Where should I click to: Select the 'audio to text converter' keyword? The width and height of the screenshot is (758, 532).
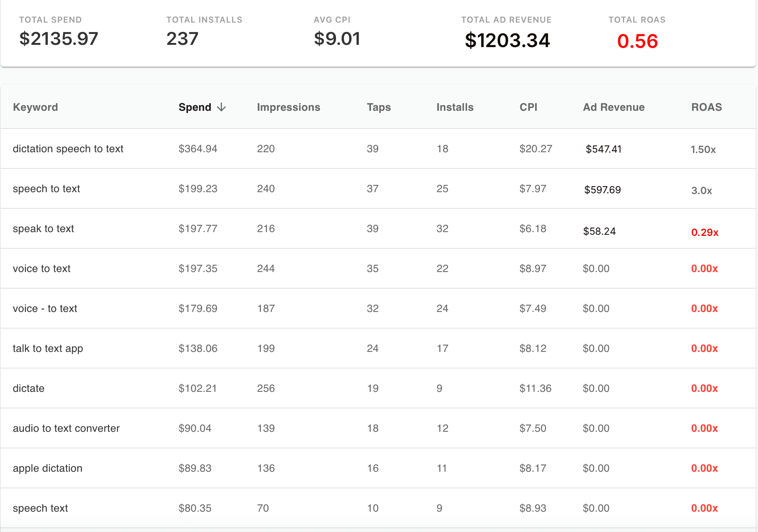coord(66,428)
